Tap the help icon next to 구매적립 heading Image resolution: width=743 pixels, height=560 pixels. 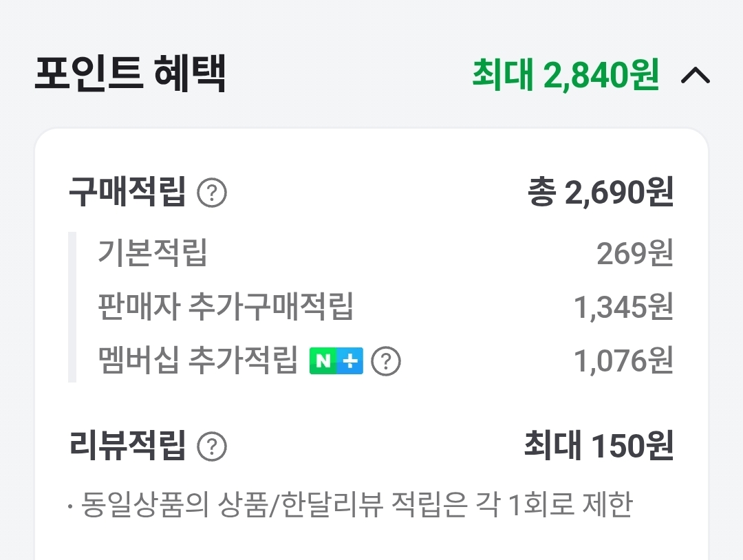tap(211, 193)
